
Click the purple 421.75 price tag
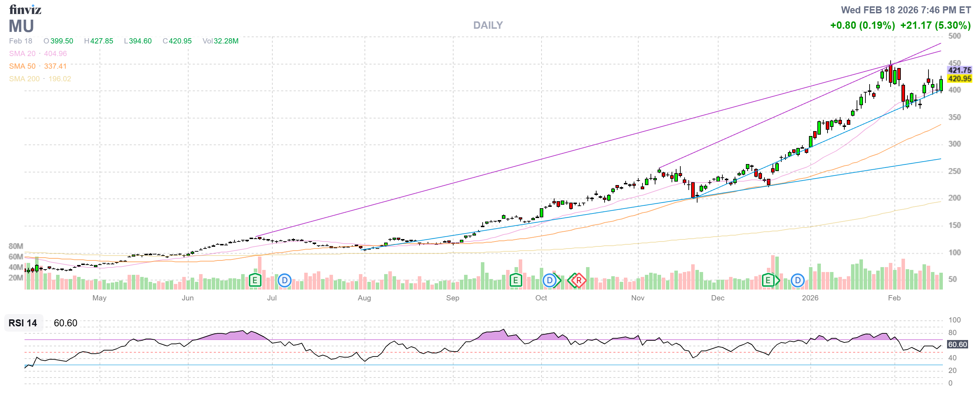pyautogui.click(x=959, y=70)
